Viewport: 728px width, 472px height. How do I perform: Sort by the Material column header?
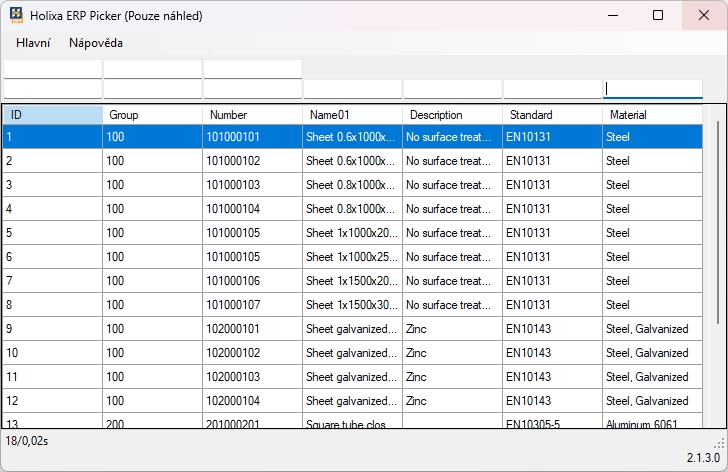click(652, 115)
